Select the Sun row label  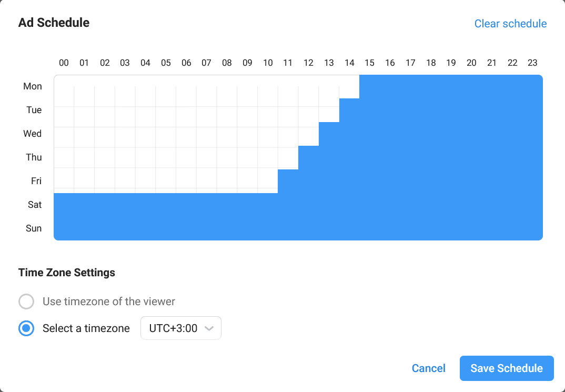34,228
